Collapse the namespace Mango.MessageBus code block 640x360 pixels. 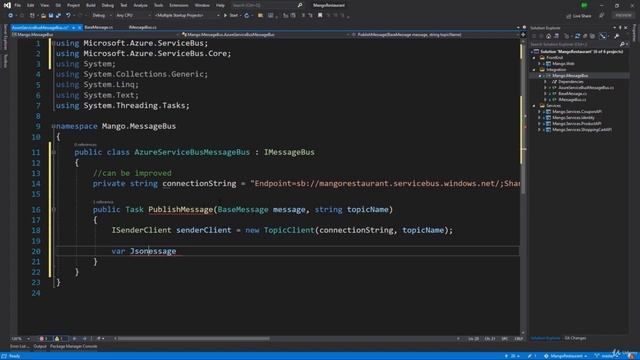[x=53, y=126]
